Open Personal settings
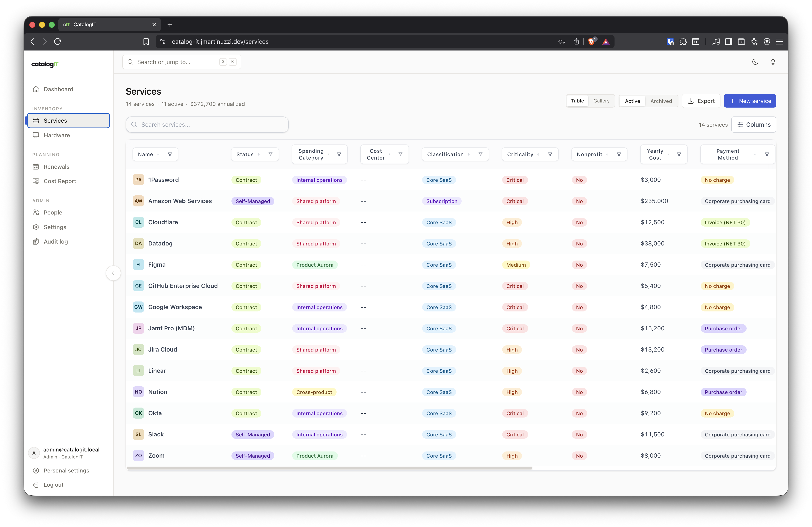 69,470
